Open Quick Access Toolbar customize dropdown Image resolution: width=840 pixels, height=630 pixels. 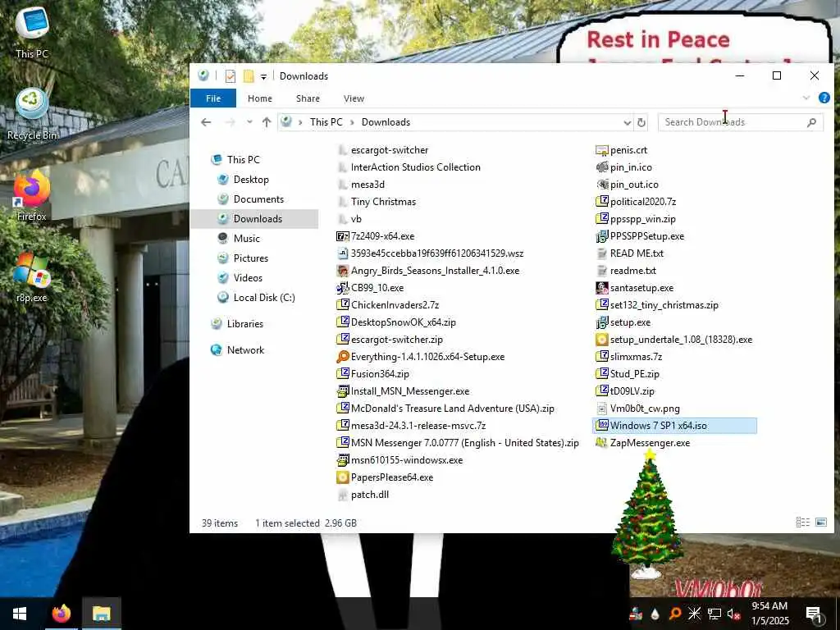click(263, 76)
